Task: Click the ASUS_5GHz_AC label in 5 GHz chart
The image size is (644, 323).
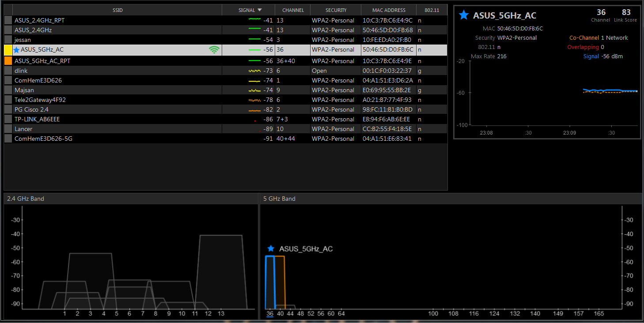Action: point(306,249)
